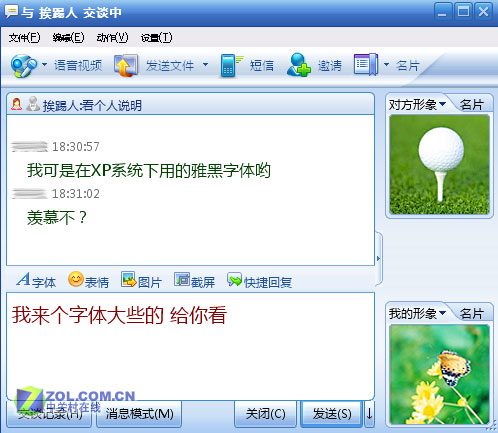Click the 名片 card icon in toolbar
Viewport: 498px width, 433px height.
coord(366,65)
